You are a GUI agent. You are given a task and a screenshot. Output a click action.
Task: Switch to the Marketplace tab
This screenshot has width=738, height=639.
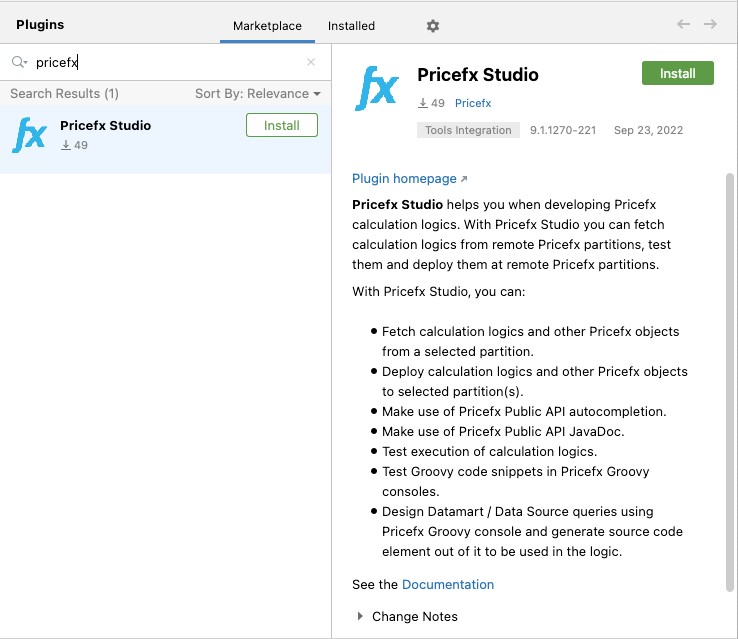267,26
